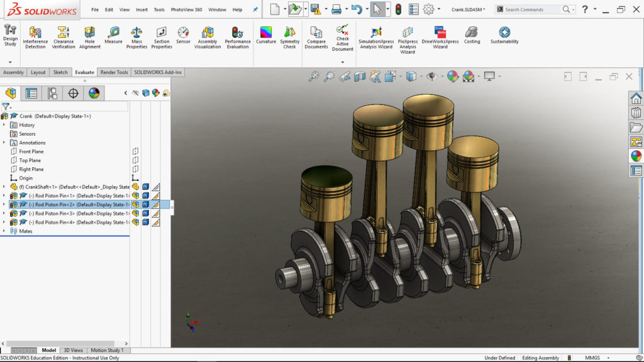644x362 pixels.
Task: Expand the Annotations node
Action: (4, 143)
